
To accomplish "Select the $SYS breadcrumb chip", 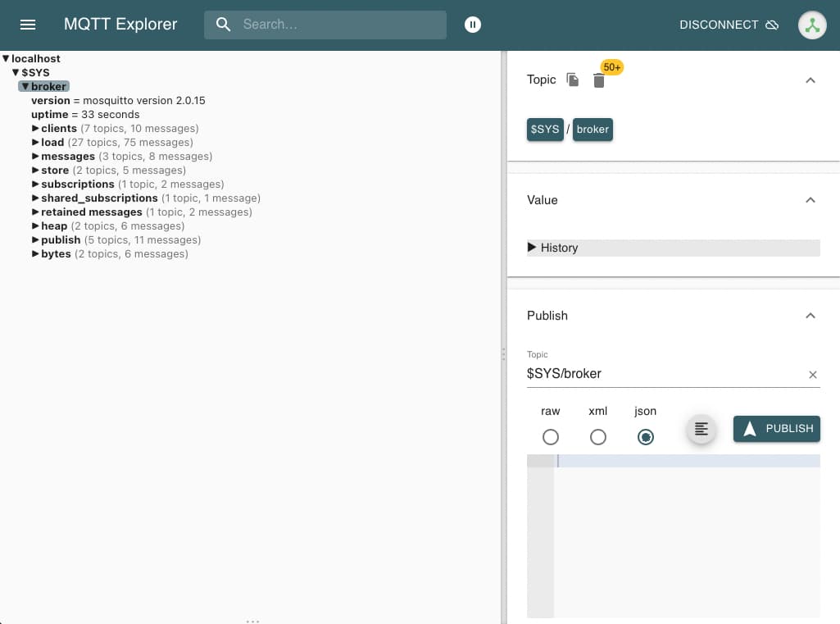I will tap(544, 129).
